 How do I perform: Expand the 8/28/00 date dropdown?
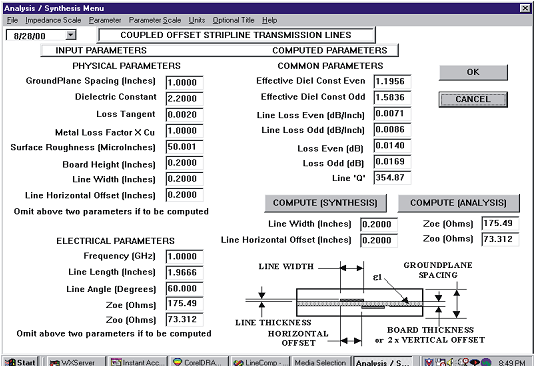[71, 35]
